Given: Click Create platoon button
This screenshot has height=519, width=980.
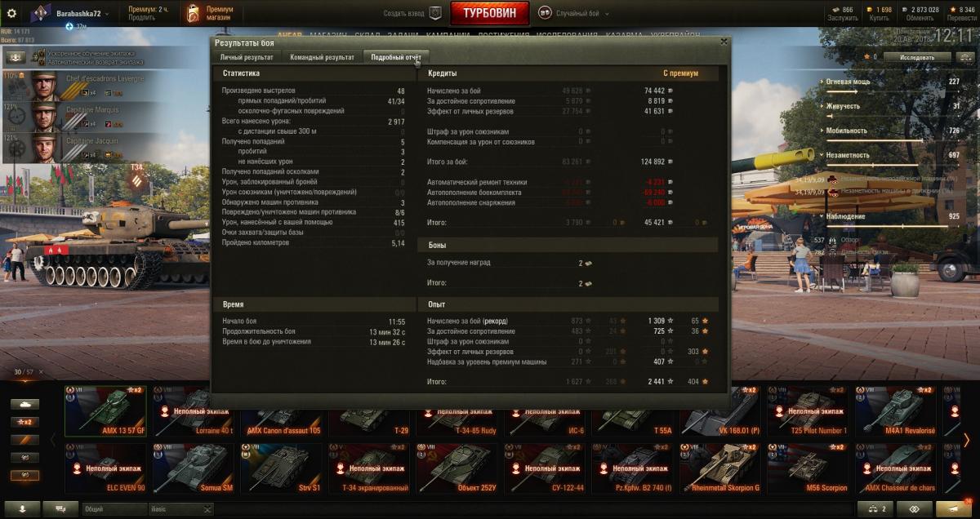Looking at the screenshot, I should coord(413,14).
